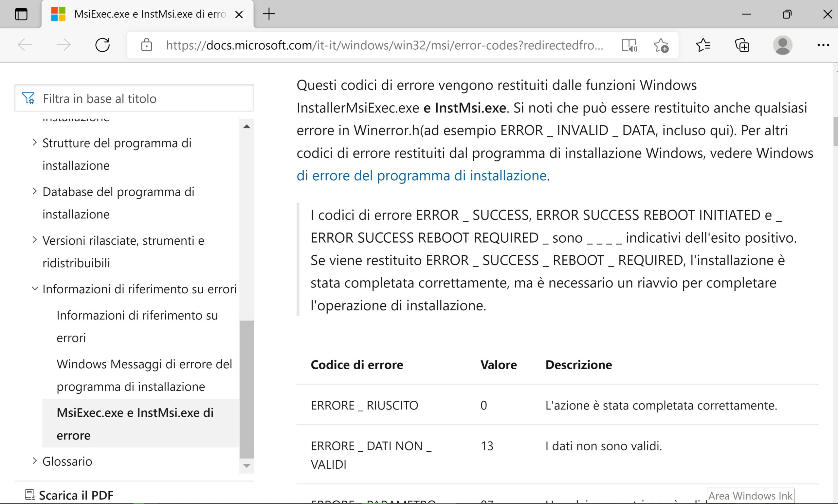This screenshot has width=838, height=504.
Task: Minimize the browser window
Action: 746,14
